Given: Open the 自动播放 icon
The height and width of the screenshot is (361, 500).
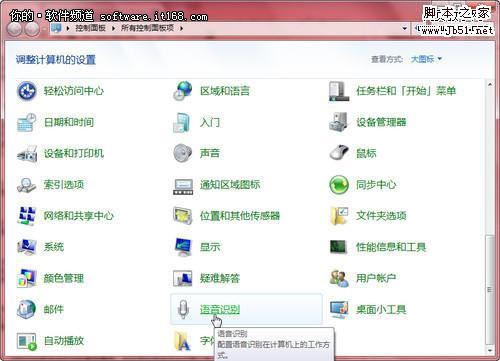Looking at the screenshot, I should tap(27, 341).
